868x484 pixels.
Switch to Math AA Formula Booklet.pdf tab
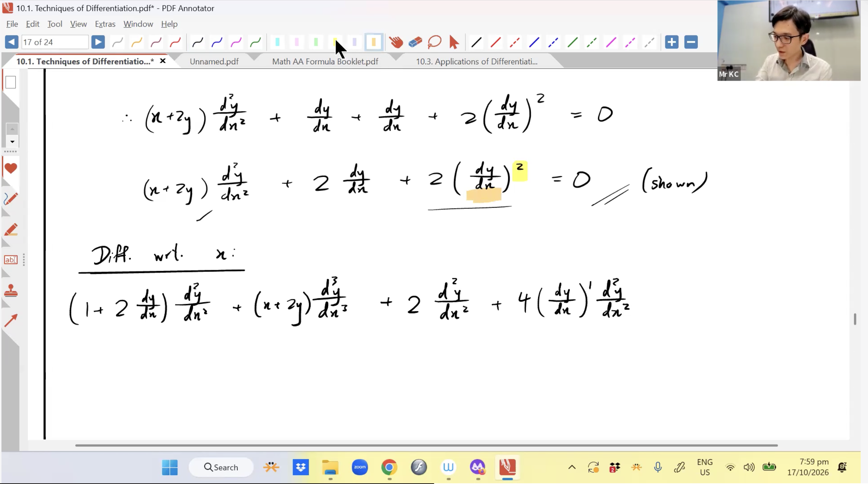[x=325, y=62]
